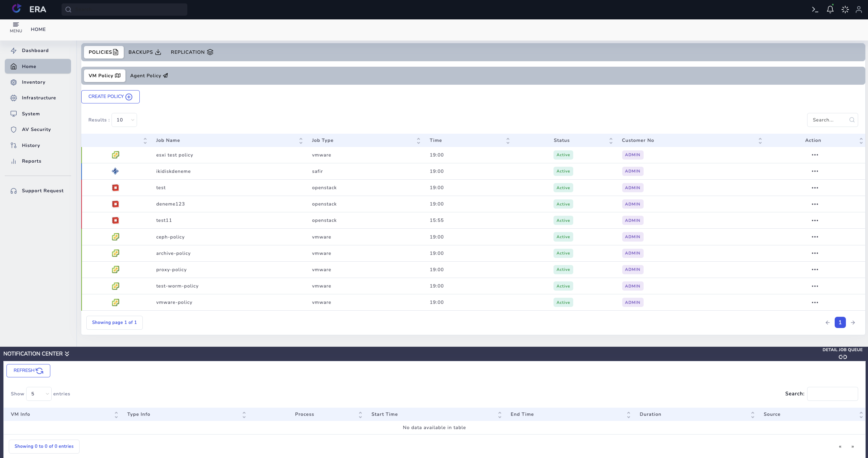The height and width of the screenshot is (458, 868).
Task: Open the terminal console icon
Action: (x=815, y=10)
